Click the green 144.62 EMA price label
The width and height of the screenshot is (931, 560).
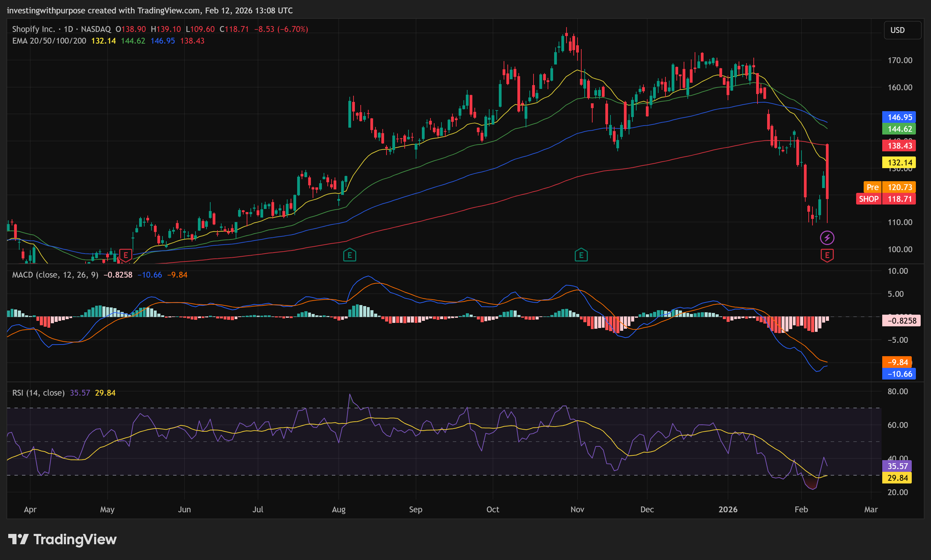pos(899,129)
